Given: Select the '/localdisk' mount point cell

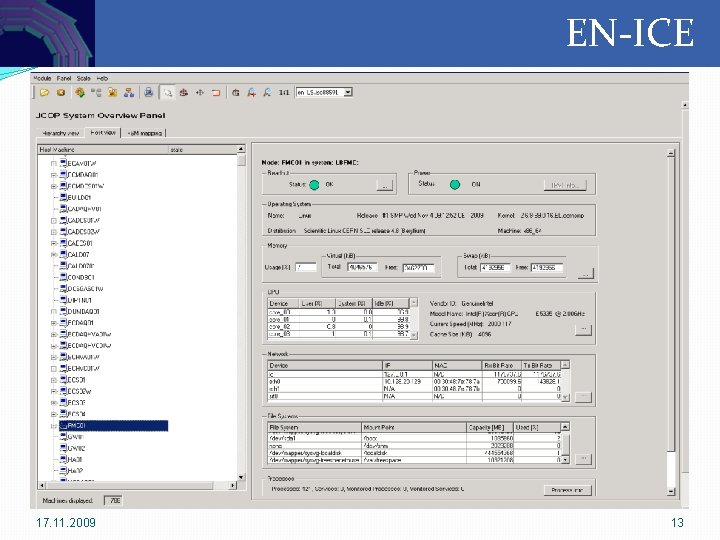Looking at the screenshot, I should (x=413, y=453).
